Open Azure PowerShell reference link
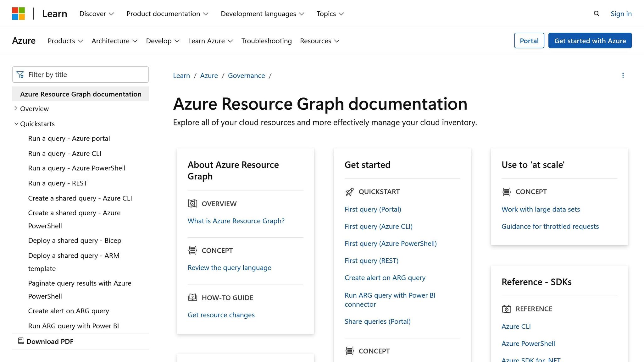The height and width of the screenshot is (362, 644). coord(528,343)
